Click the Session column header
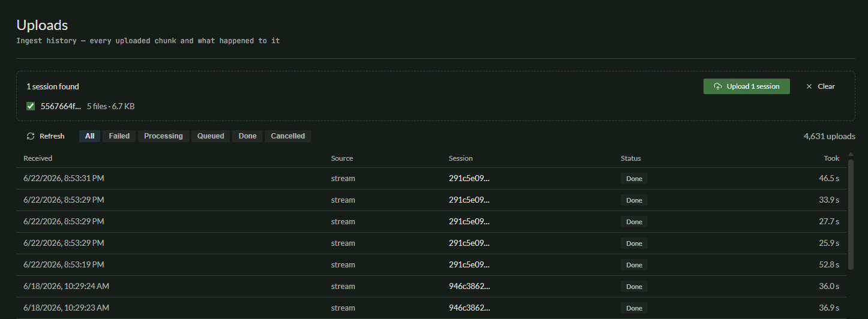Screen dimensions: 868x319 (x=460, y=158)
